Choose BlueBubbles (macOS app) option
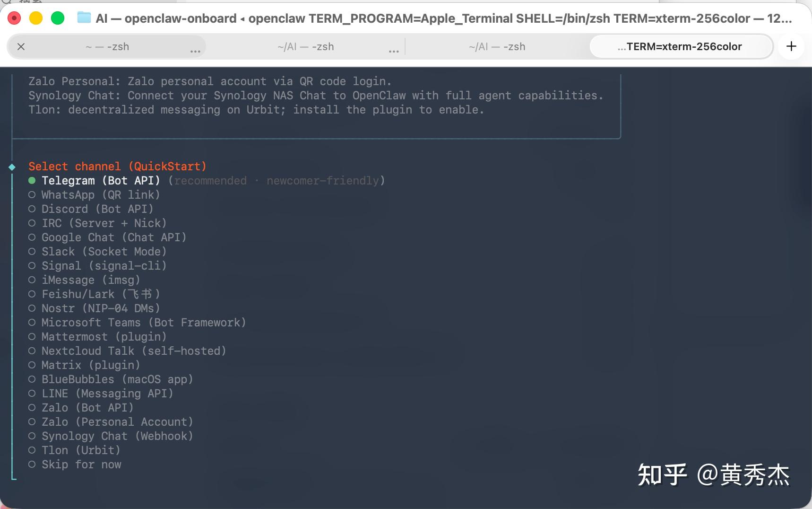 coord(111,379)
